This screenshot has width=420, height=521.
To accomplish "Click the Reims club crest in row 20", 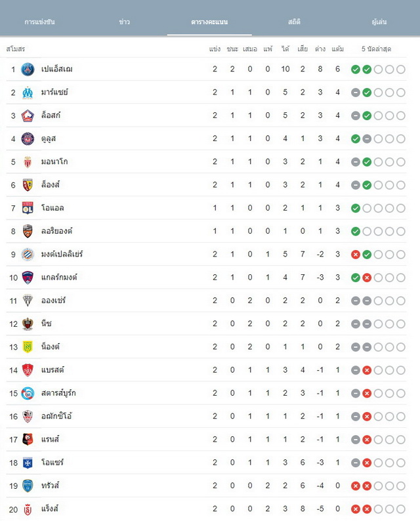I will point(28,509).
